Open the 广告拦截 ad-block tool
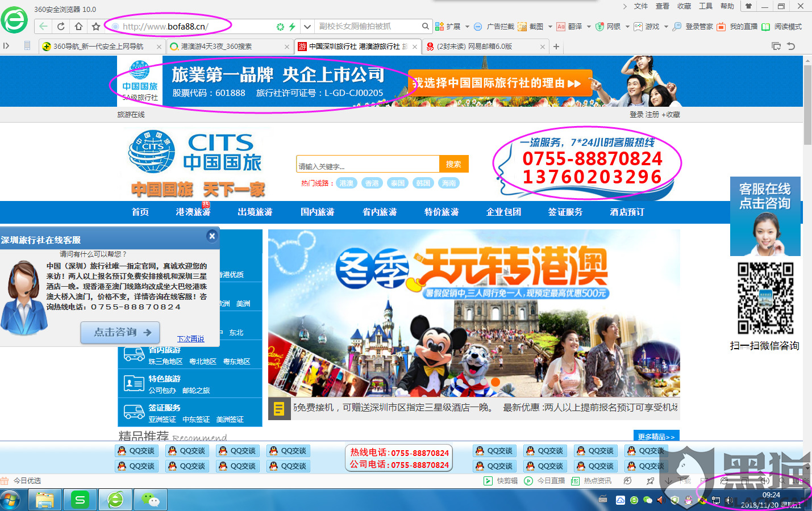 [494, 27]
